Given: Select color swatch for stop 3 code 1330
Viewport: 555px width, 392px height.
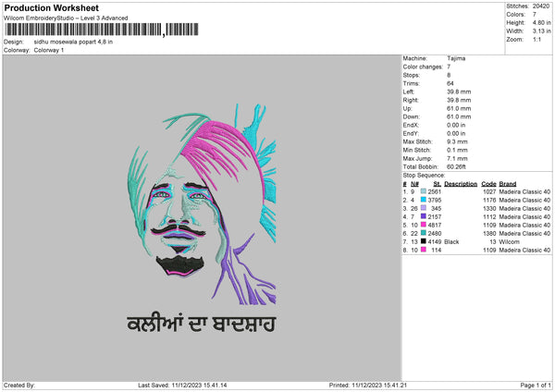Looking at the screenshot, I should click(x=424, y=208).
